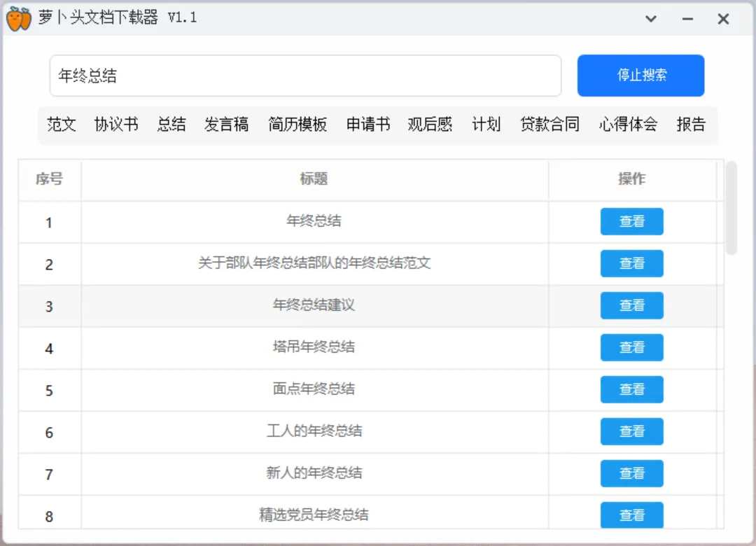Click the 序号 column header
Image resolution: width=756 pixels, height=546 pixels.
(x=49, y=179)
